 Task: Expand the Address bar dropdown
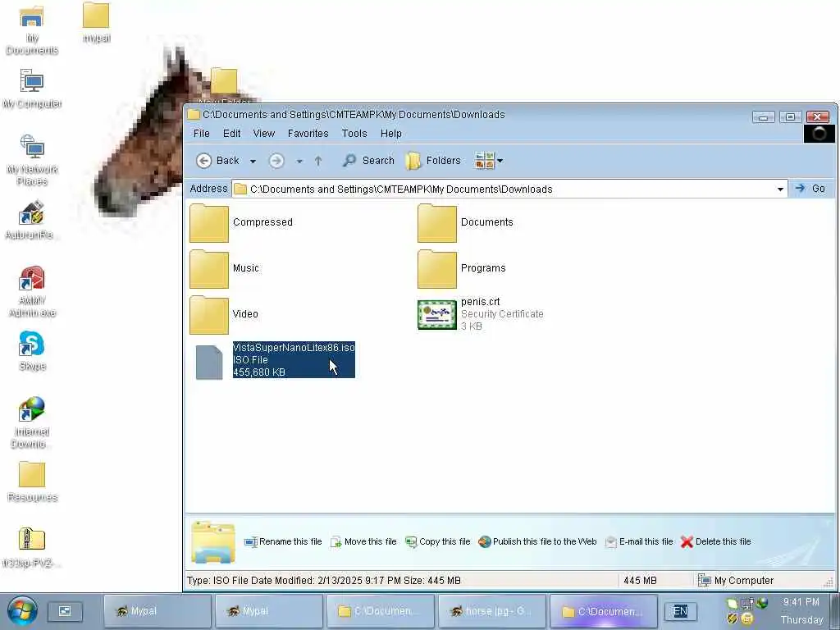pyautogui.click(x=781, y=189)
